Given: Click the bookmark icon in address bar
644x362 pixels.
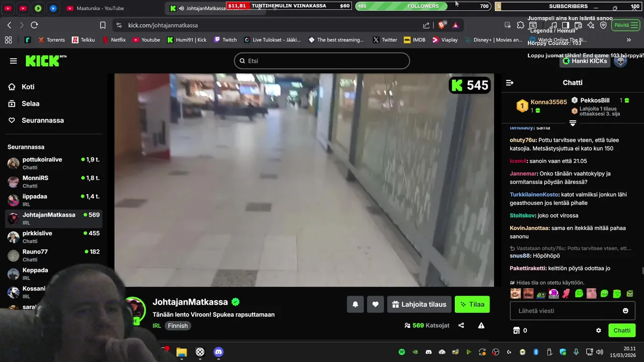Looking at the screenshot, I should pyautogui.click(x=103, y=25).
